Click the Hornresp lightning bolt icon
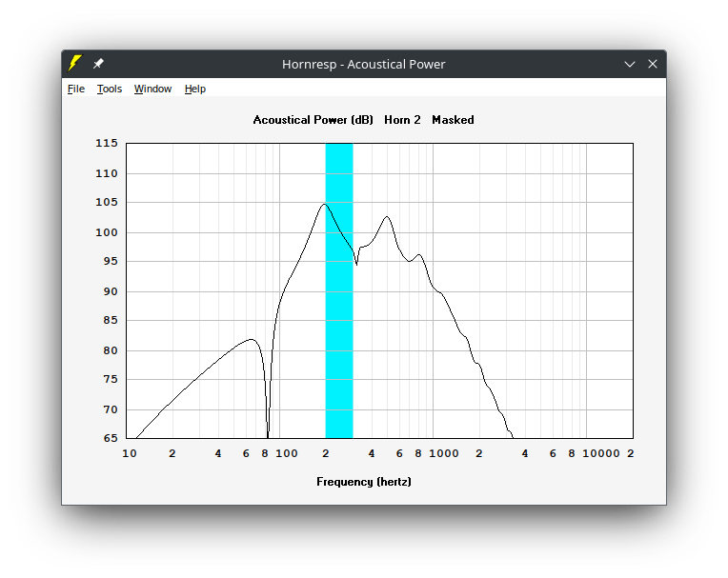Screen dimensions: 728x578 (x=74, y=64)
